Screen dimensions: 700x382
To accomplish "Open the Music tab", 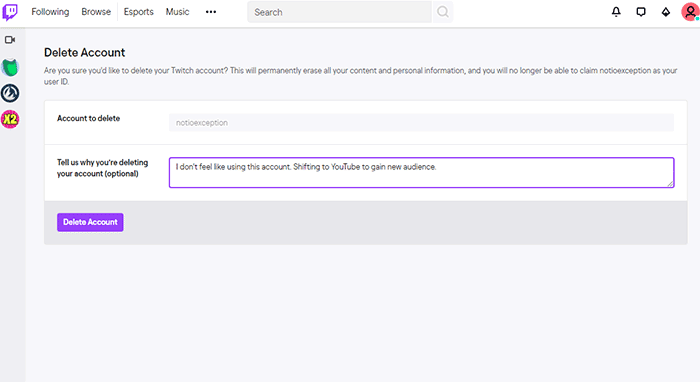I will [x=177, y=12].
